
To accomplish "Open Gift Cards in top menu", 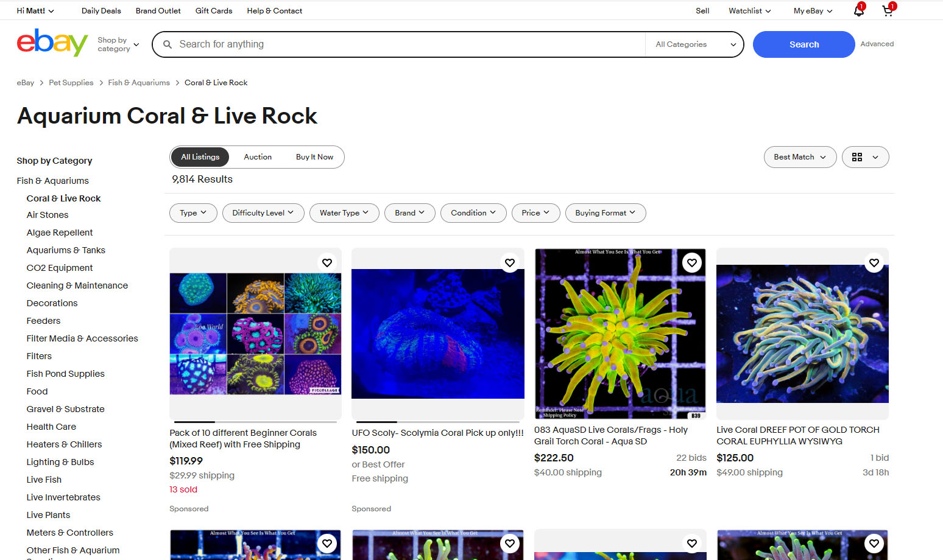I will (x=214, y=11).
